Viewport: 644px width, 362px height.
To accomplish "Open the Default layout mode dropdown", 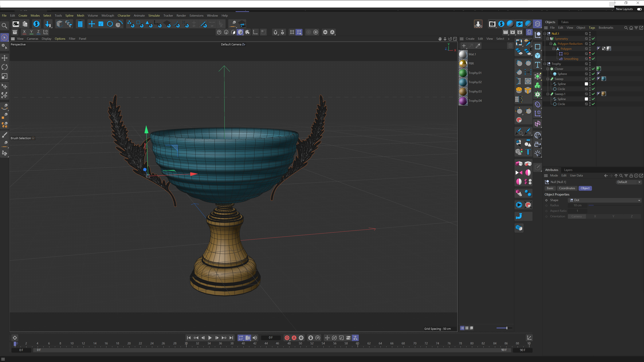I will [629, 182].
